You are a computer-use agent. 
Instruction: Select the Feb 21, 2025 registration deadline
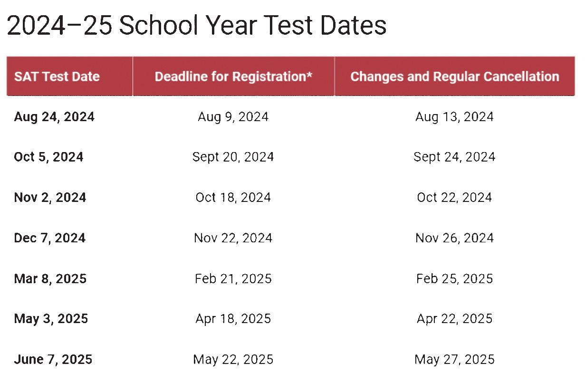[233, 278]
